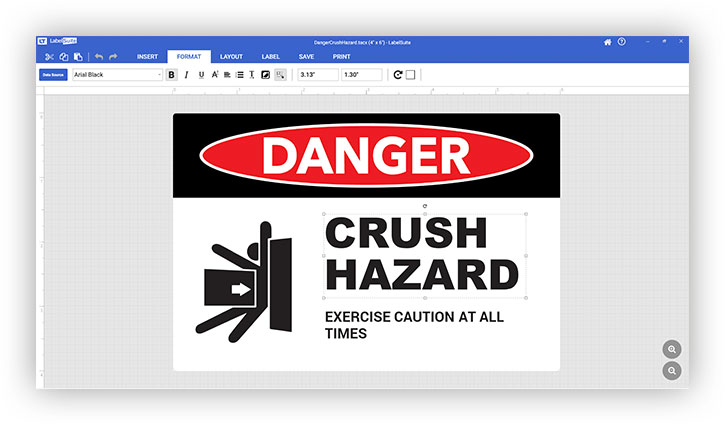Open the Arial Black font dropdown

[x=115, y=75]
